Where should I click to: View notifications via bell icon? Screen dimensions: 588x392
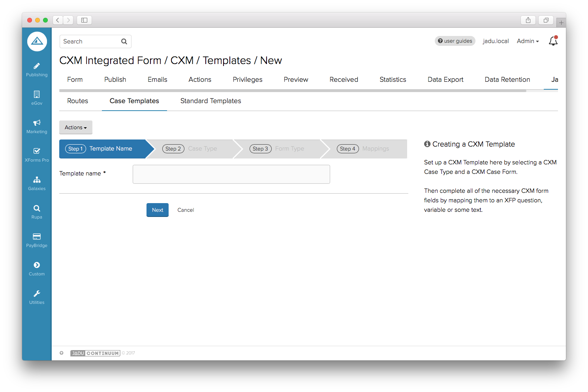[x=553, y=41]
